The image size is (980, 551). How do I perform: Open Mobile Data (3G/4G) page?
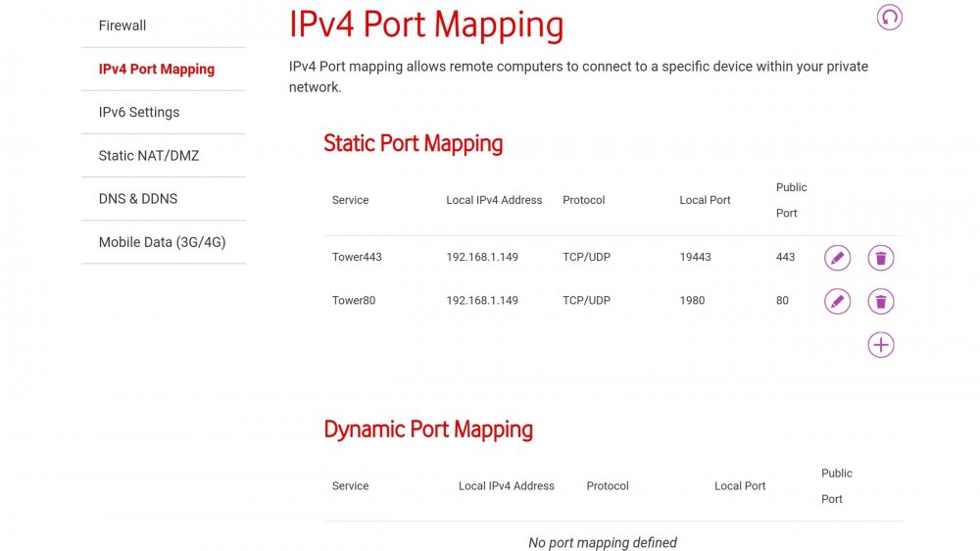(163, 242)
